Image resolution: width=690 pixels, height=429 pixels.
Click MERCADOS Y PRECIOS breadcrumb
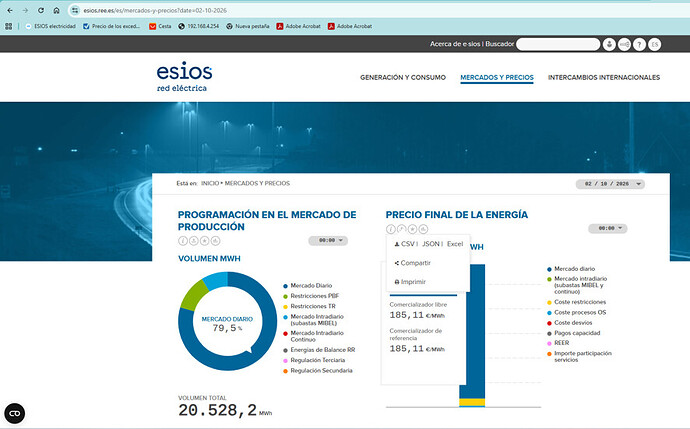tap(257, 183)
